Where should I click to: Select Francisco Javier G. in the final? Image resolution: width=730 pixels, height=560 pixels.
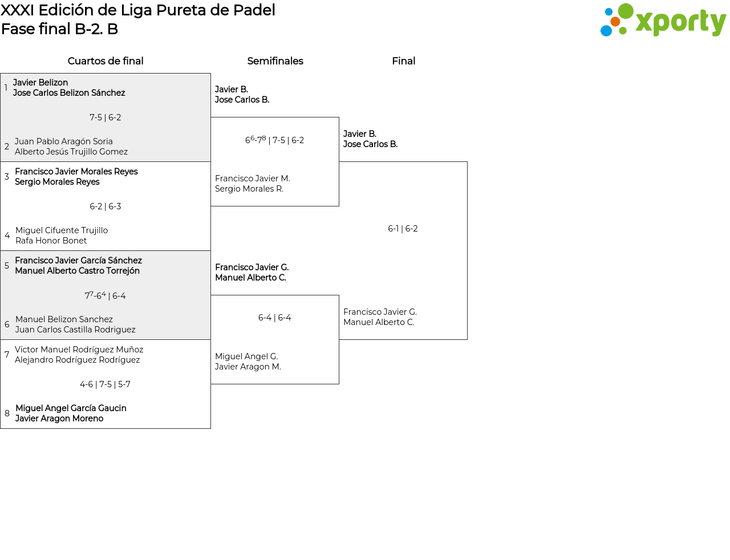point(380,317)
